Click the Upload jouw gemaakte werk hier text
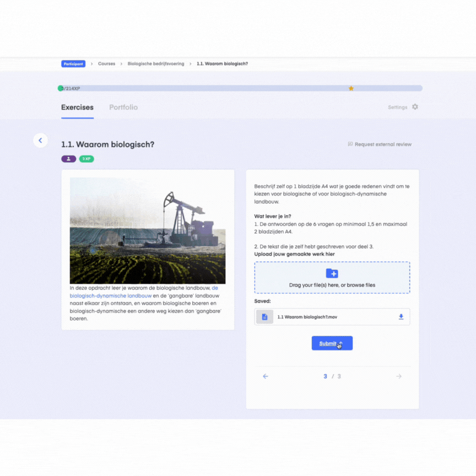Viewport: 476px width, 476px height. [294, 254]
